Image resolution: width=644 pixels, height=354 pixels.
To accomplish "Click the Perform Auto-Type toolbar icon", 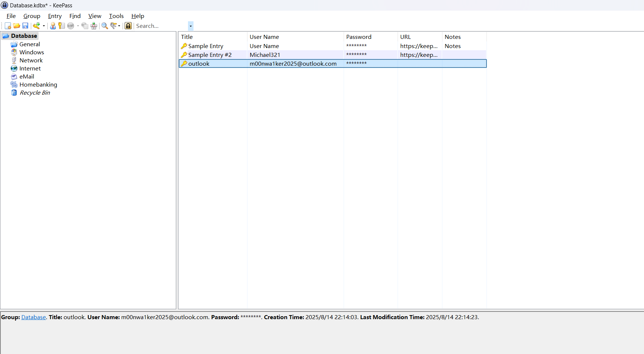I will [94, 26].
